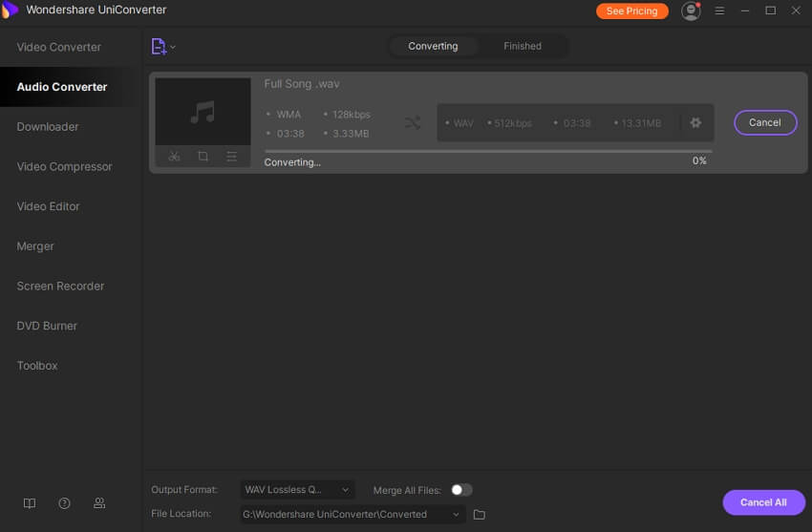
Task: Click the convert shuffle arrows icon
Action: click(x=413, y=122)
